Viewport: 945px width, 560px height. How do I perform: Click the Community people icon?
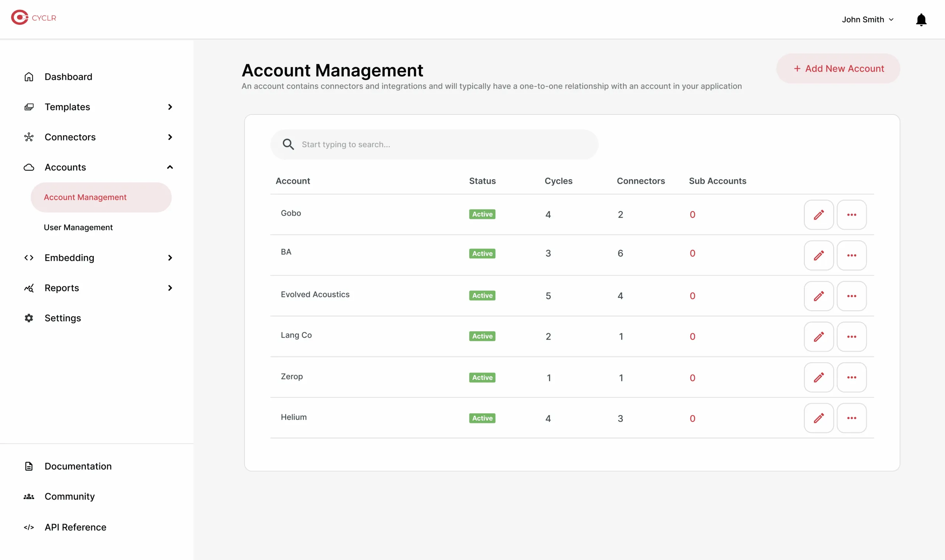point(29,496)
